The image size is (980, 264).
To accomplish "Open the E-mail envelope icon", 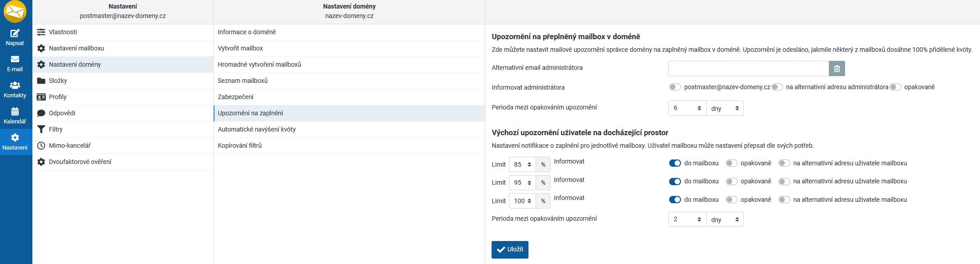I will pos(15,59).
